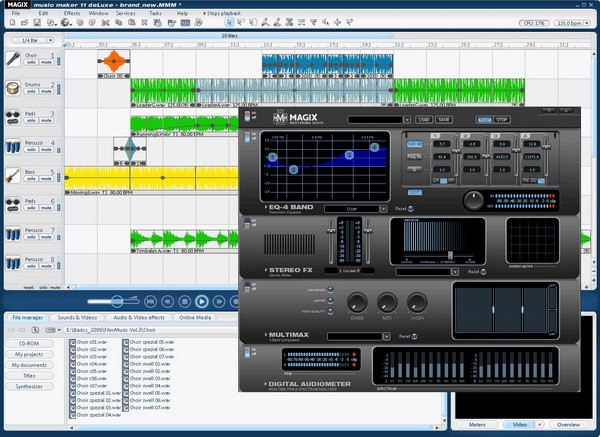Viewport: 600px width, 437px height.
Task: Open the Video button dropdown arrow
Action: click(x=540, y=424)
